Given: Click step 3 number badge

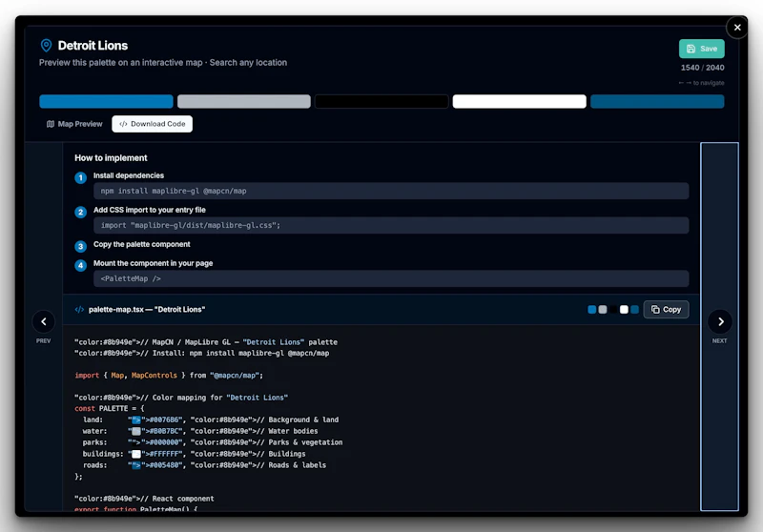Looking at the screenshot, I should (81, 247).
